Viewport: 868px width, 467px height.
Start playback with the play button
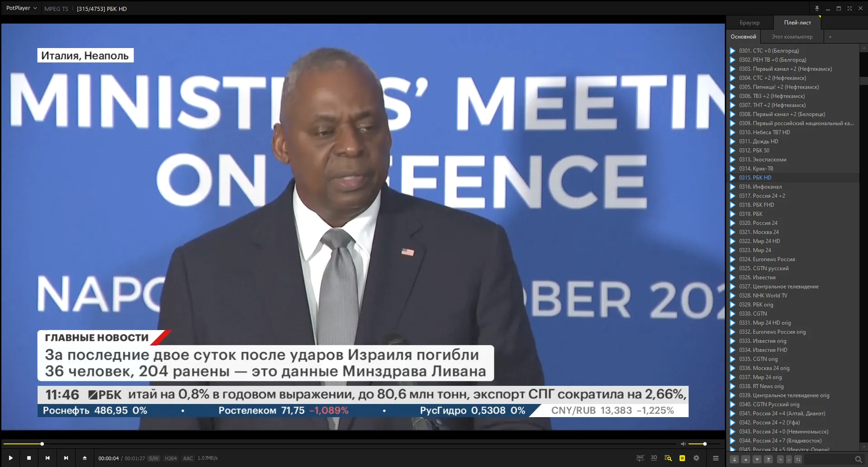[10, 458]
